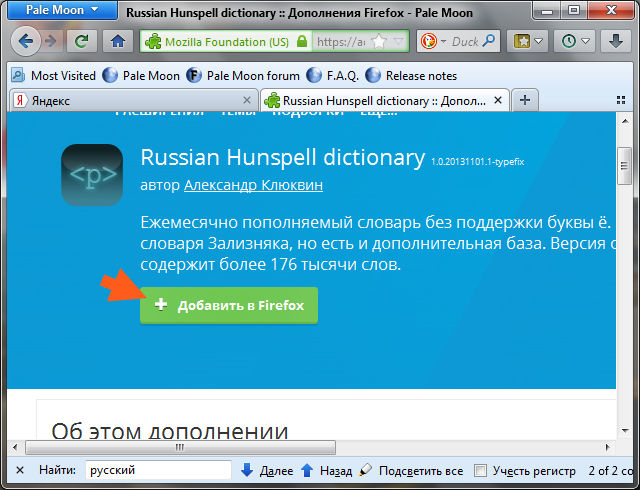Open the Release notes bookmark

coord(411,76)
